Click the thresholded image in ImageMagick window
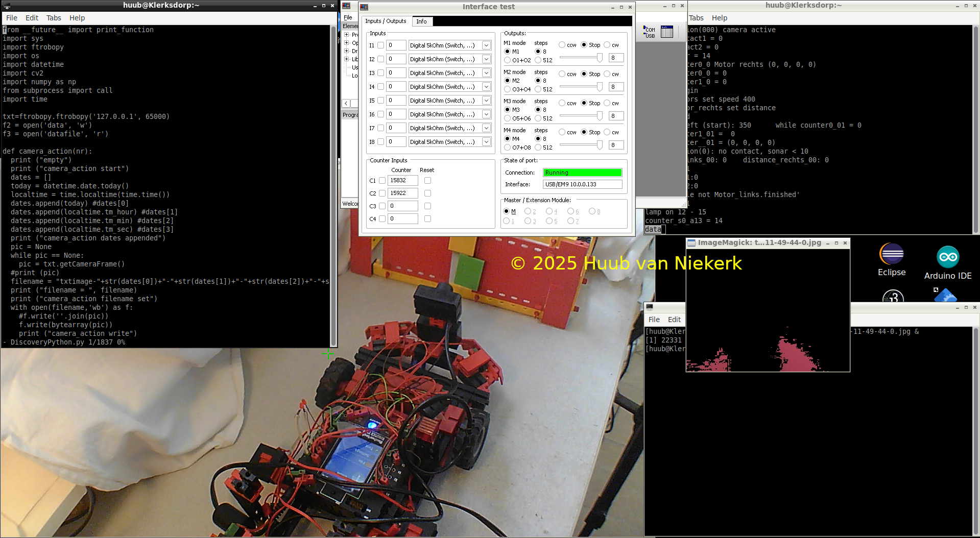 [768, 310]
